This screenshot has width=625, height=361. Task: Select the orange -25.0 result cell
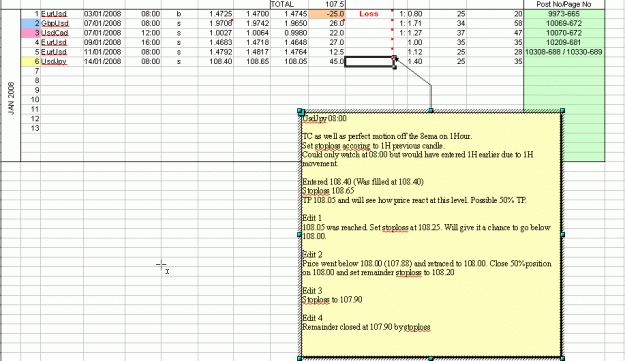[x=327, y=14]
